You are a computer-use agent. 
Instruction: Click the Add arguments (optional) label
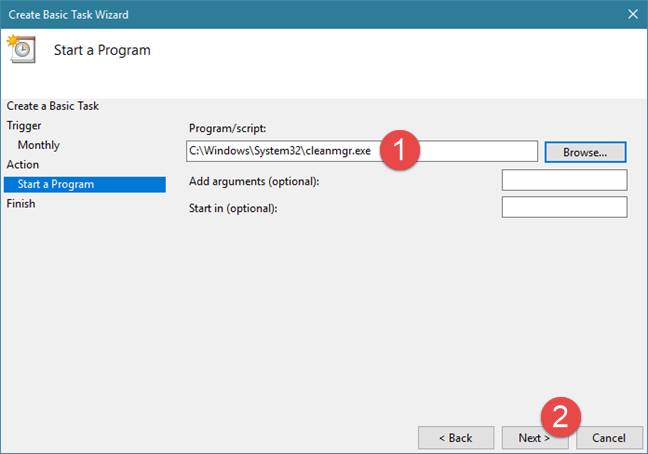[252, 180]
